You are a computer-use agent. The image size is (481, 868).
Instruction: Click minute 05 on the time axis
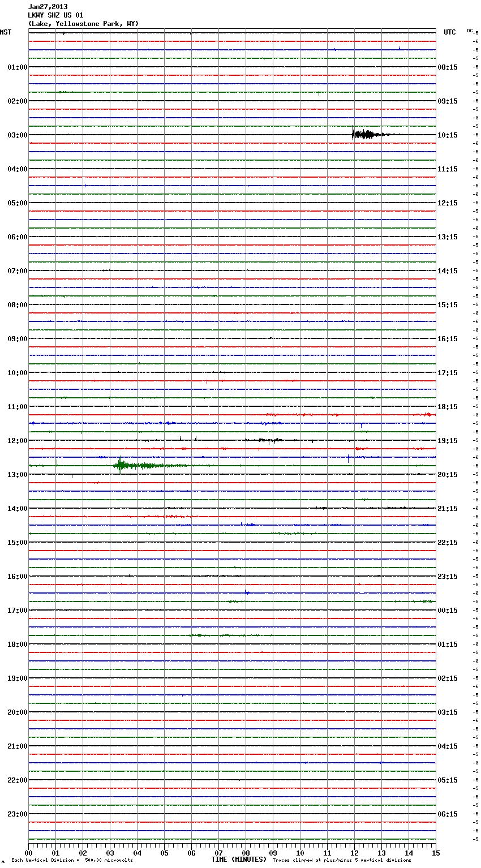(x=164, y=853)
